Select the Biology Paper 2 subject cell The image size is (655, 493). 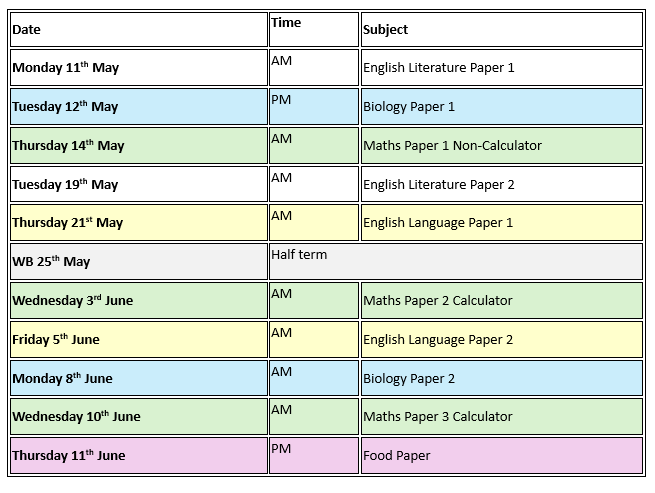[500, 378]
